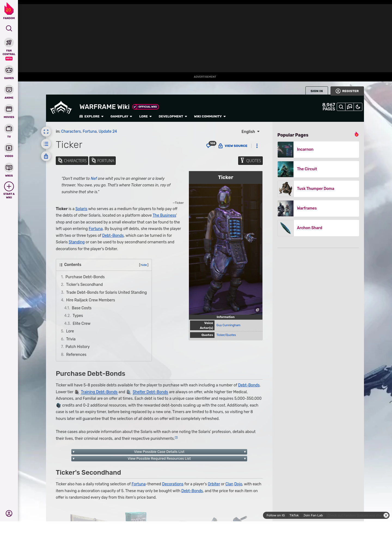Open the Movies clapperboard icon
392x545 pixels.
tap(9, 109)
